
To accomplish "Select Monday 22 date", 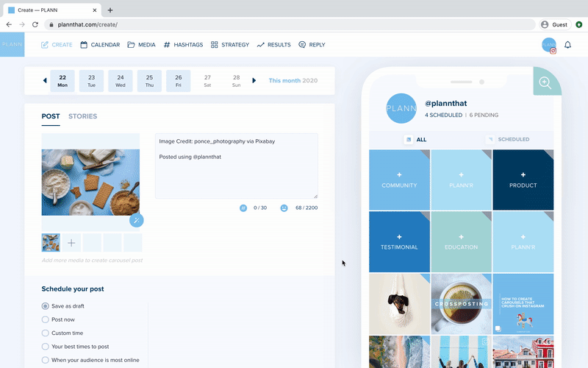I will pyautogui.click(x=62, y=81).
